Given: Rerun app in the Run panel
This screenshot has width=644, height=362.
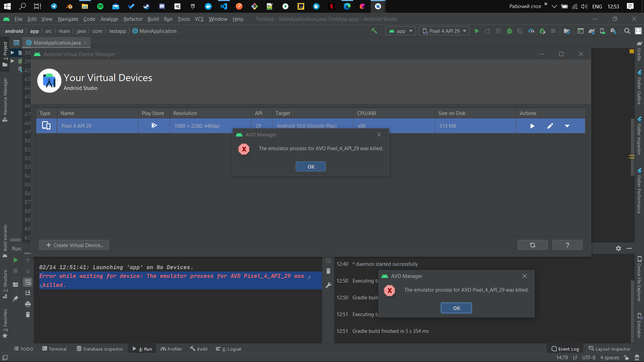Looking at the screenshot, I should [15, 260].
